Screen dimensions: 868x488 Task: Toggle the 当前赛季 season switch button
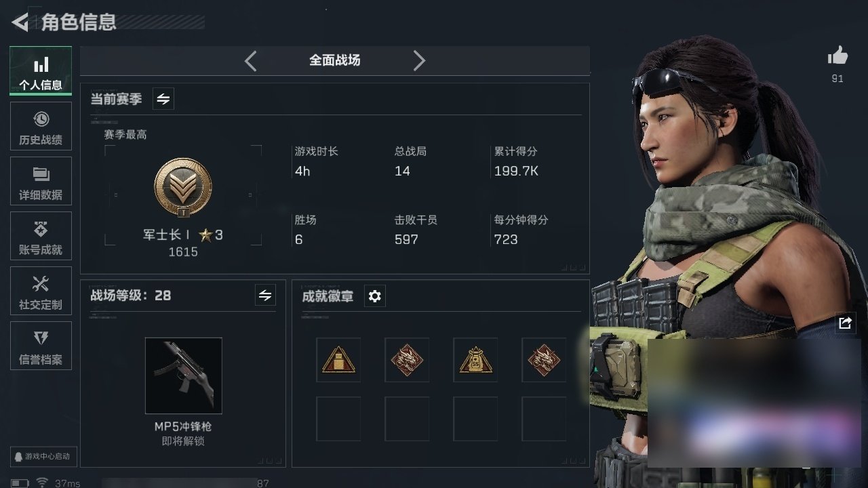[163, 99]
